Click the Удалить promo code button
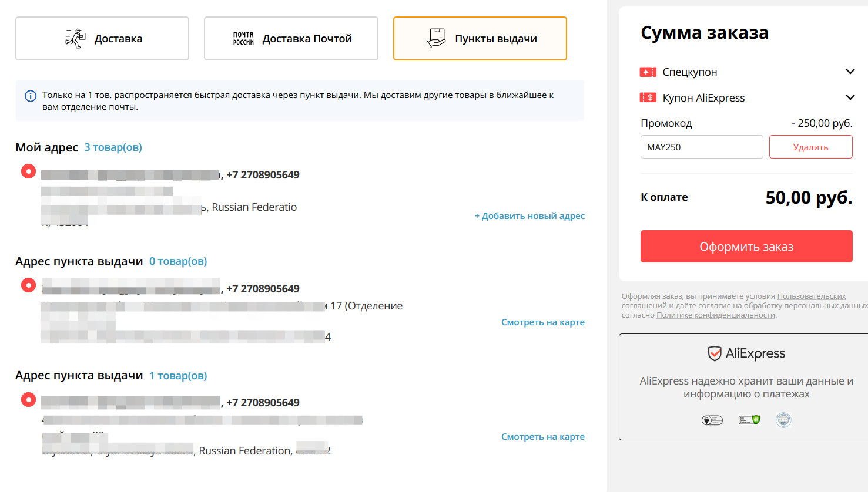This screenshot has height=492, width=868. coord(811,147)
